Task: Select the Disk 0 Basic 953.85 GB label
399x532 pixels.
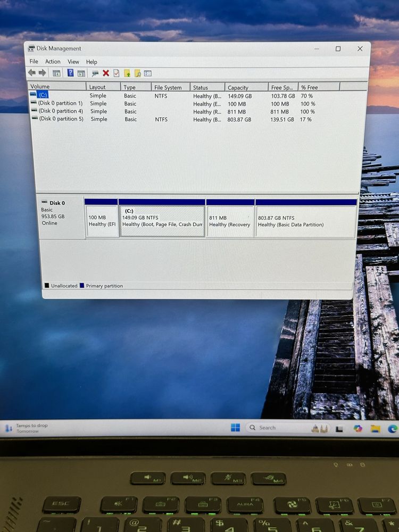Action: click(61, 216)
